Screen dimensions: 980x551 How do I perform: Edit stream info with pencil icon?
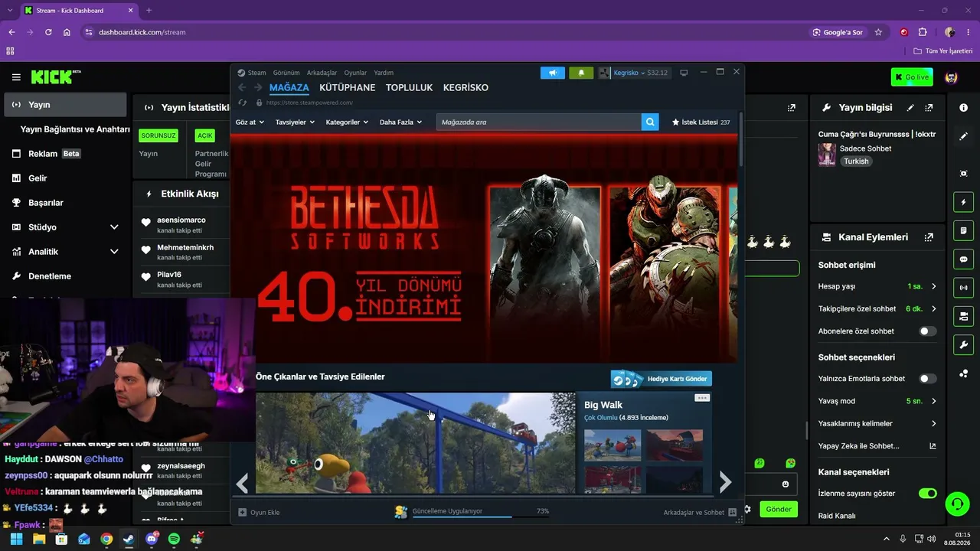click(x=910, y=108)
